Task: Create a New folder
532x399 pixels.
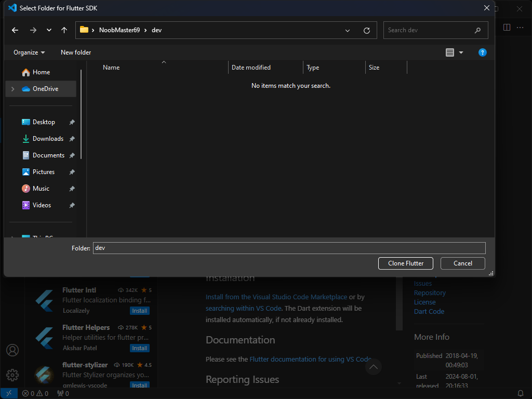Action: (x=76, y=52)
